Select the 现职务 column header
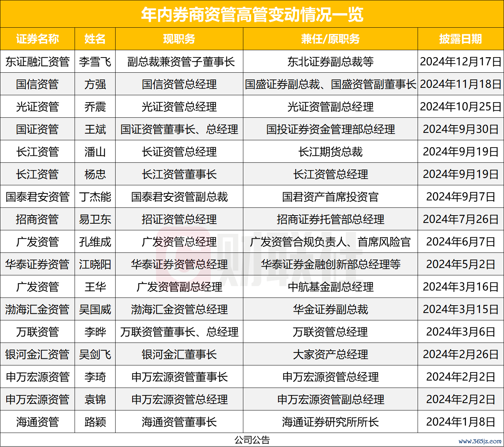 coord(179,39)
